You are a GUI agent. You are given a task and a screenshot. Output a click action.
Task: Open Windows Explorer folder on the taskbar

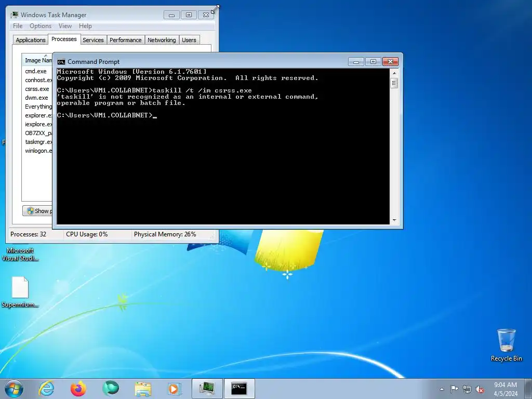(143, 389)
